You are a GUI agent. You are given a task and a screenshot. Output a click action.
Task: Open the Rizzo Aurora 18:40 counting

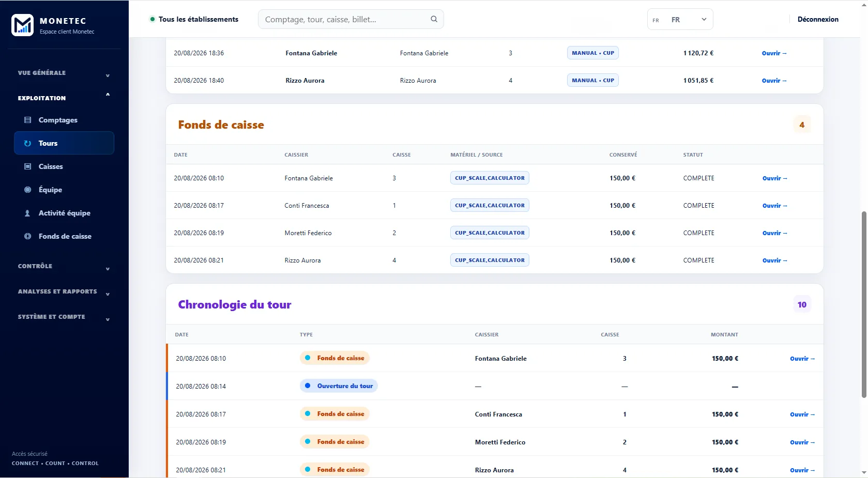(x=774, y=81)
